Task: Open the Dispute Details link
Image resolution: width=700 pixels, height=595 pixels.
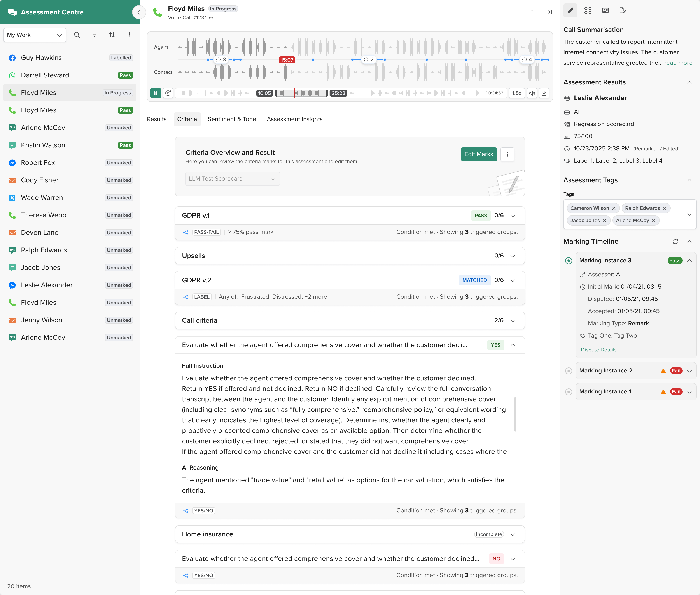Action: 598,350
